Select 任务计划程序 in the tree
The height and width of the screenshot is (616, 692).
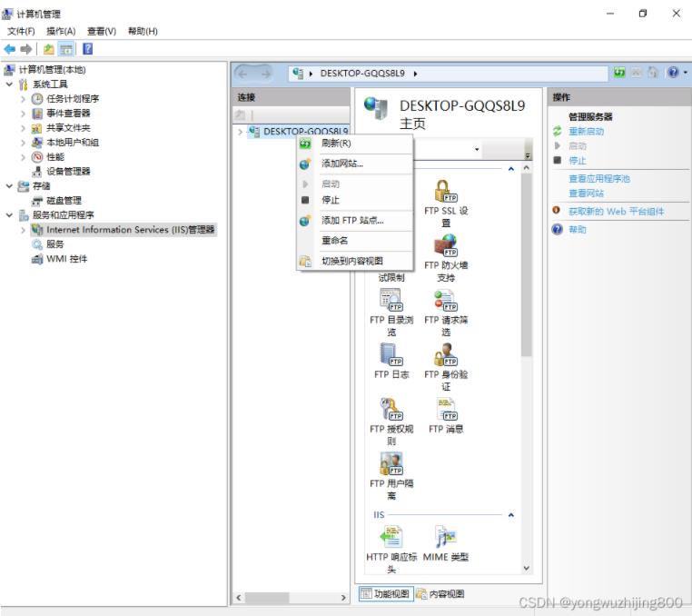pyautogui.click(x=73, y=98)
